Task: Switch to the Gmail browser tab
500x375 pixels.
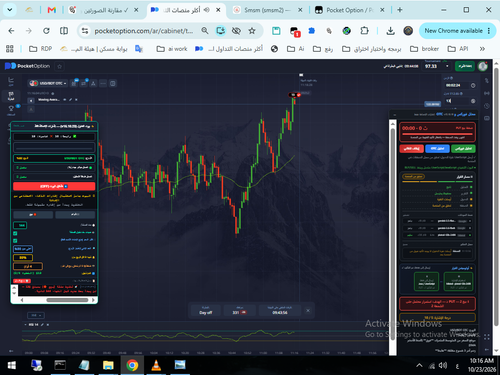Action: click(52, 10)
